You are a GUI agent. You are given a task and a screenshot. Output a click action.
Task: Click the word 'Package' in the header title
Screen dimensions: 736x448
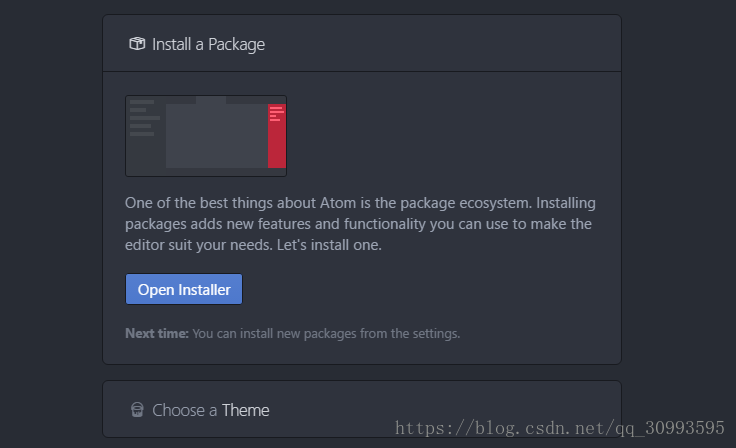237,45
